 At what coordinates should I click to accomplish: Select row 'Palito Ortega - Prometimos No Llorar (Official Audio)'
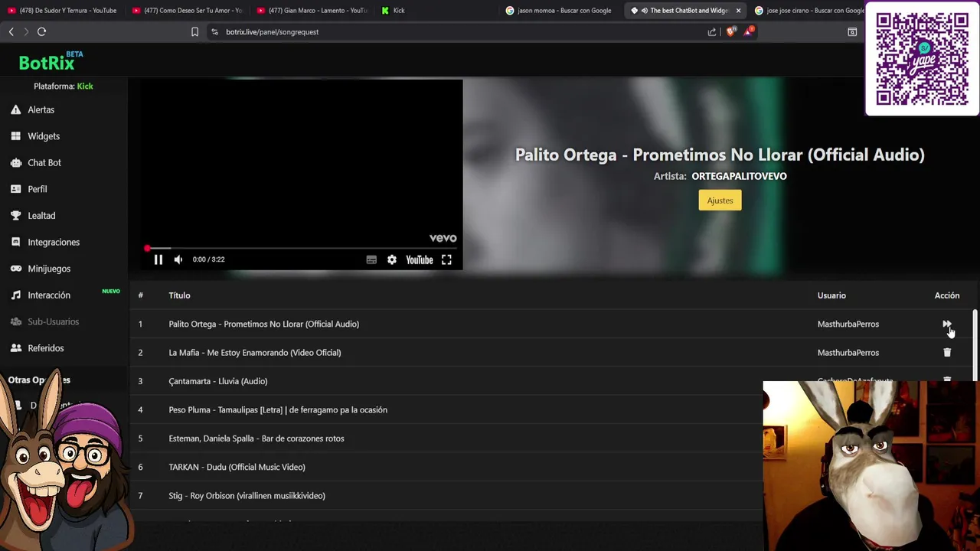(550, 324)
